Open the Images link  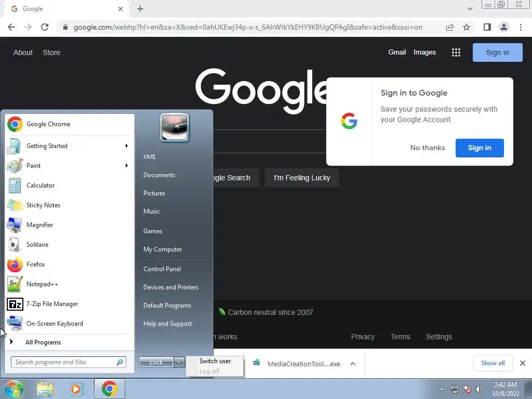[424, 52]
